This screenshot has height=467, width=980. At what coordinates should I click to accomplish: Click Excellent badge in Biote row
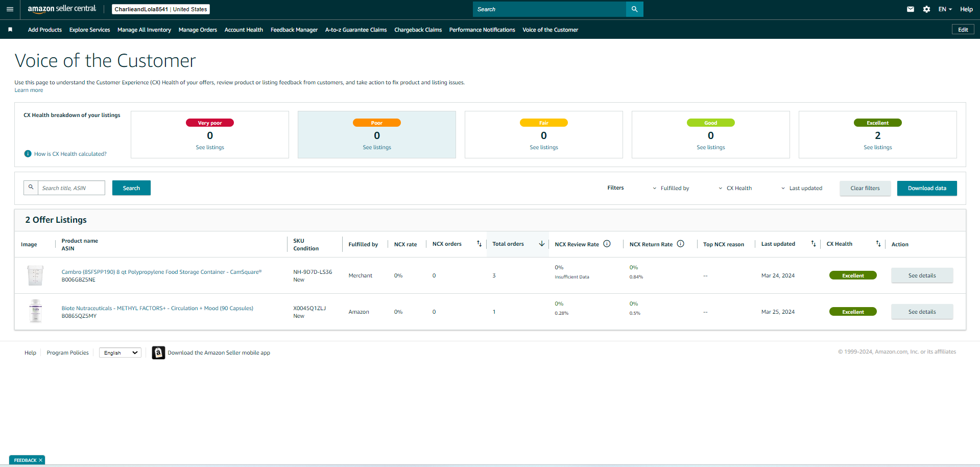(853, 312)
